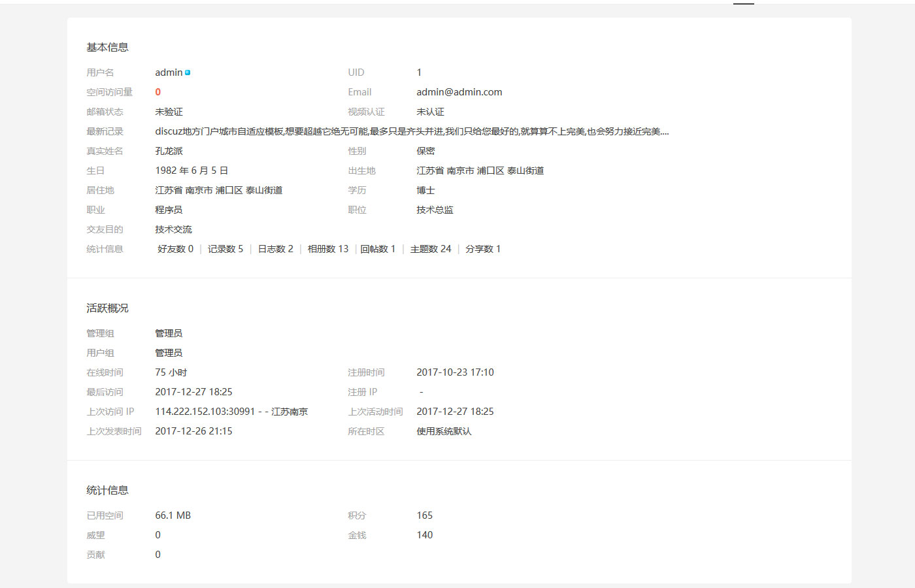Open the 好友数 0 friends link
The width and height of the screenshot is (915, 588).
pos(175,249)
